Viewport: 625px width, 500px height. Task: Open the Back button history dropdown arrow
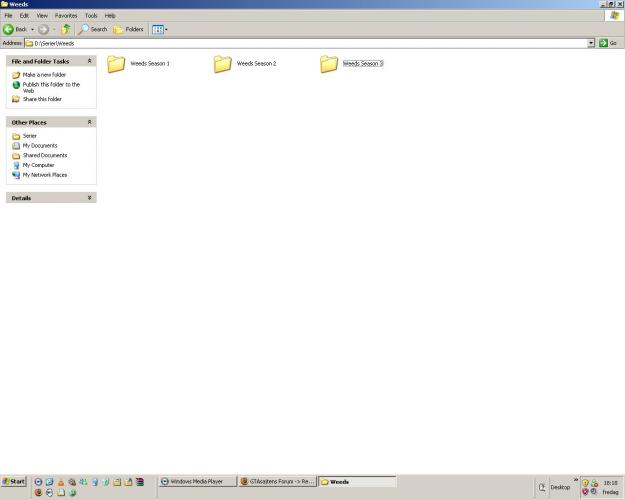tap(33, 30)
